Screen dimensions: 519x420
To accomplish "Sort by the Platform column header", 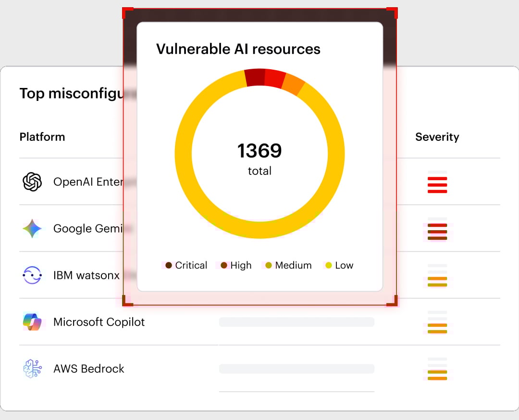I will 42,137.
